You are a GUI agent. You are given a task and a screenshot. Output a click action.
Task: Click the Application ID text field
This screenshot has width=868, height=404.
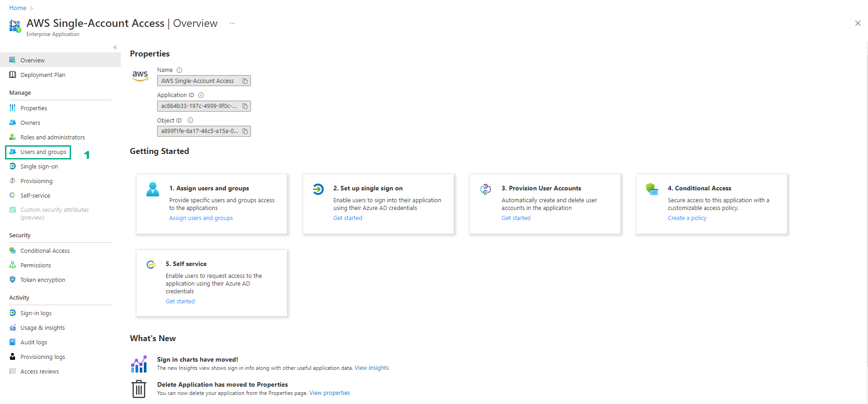tap(204, 106)
